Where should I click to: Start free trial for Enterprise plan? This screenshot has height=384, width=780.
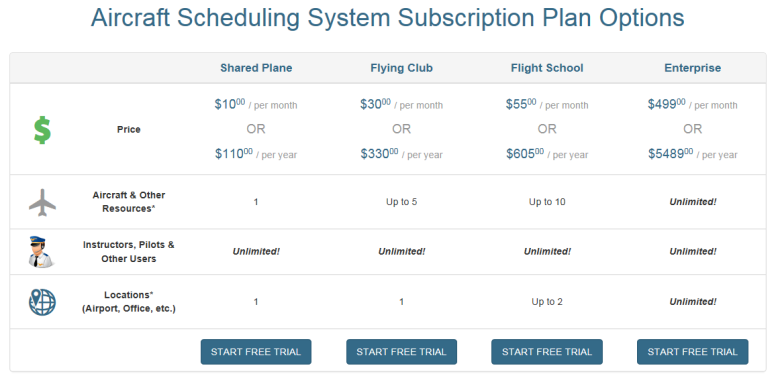coord(692,352)
